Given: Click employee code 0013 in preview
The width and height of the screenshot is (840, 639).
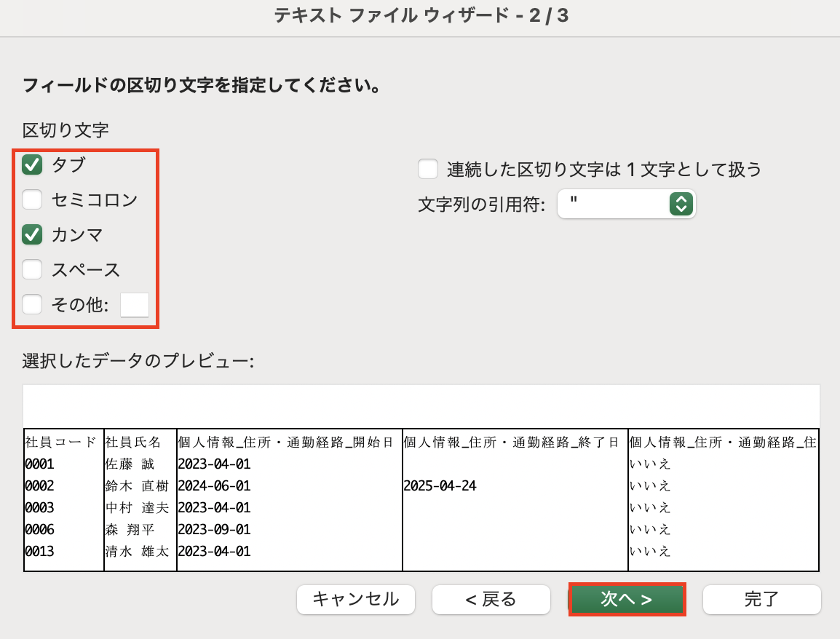Looking at the screenshot, I should coord(39,551).
